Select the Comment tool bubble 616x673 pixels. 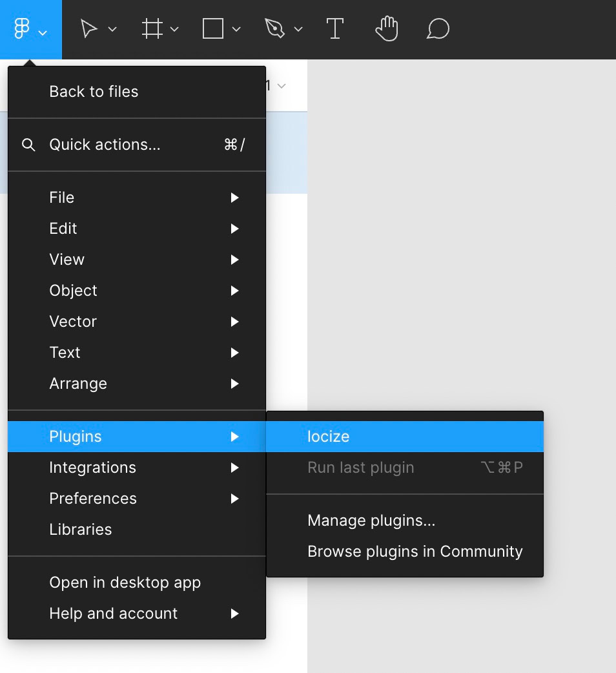point(438,29)
